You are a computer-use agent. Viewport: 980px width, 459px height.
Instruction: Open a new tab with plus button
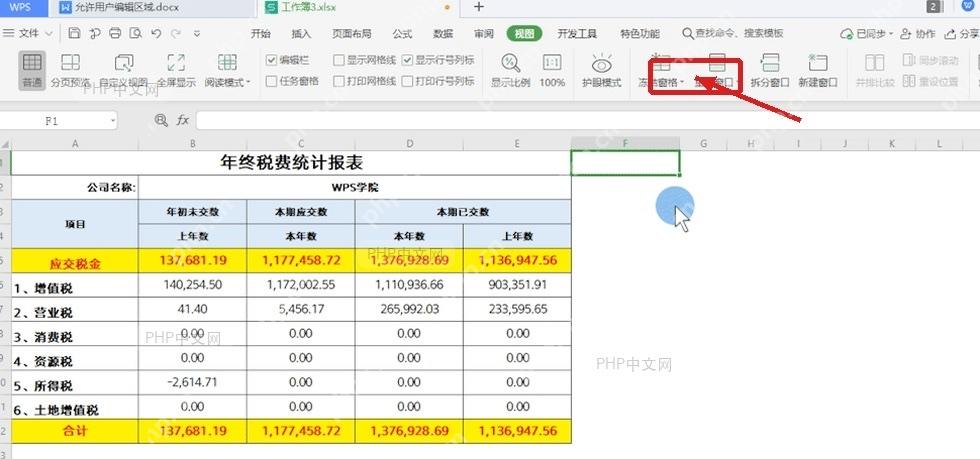[479, 7]
